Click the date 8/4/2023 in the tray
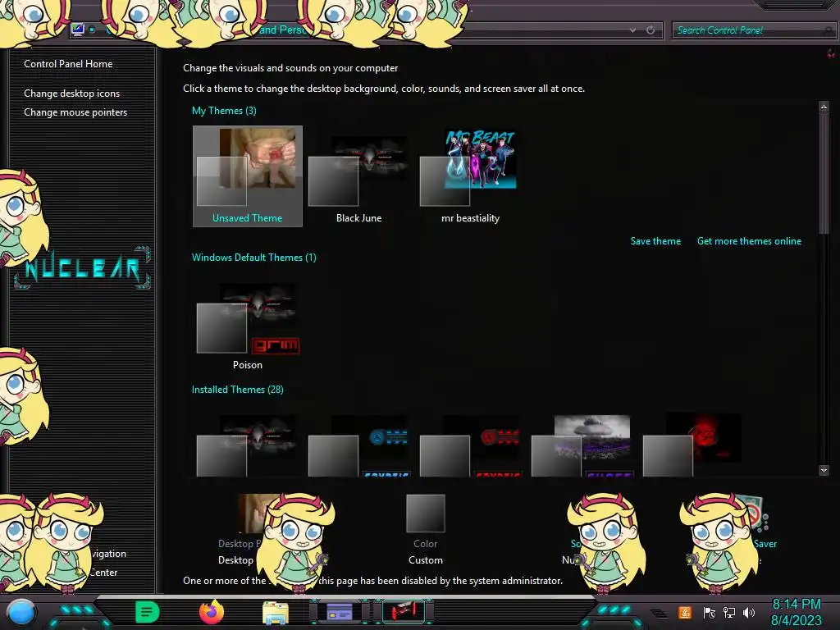The height and width of the screenshot is (630, 840). [x=796, y=620]
